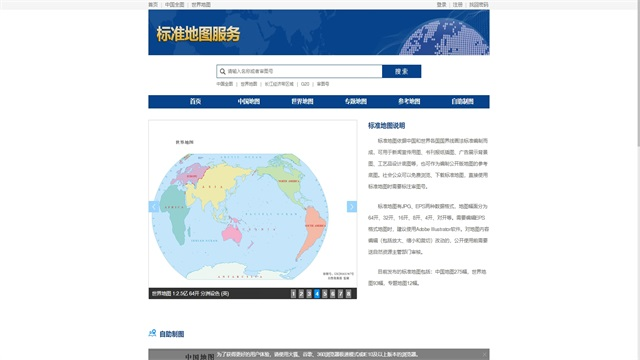This screenshot has width=640, height=360.
Task: Open the 专题地图 navigation tab
Action: coord(356,101)
